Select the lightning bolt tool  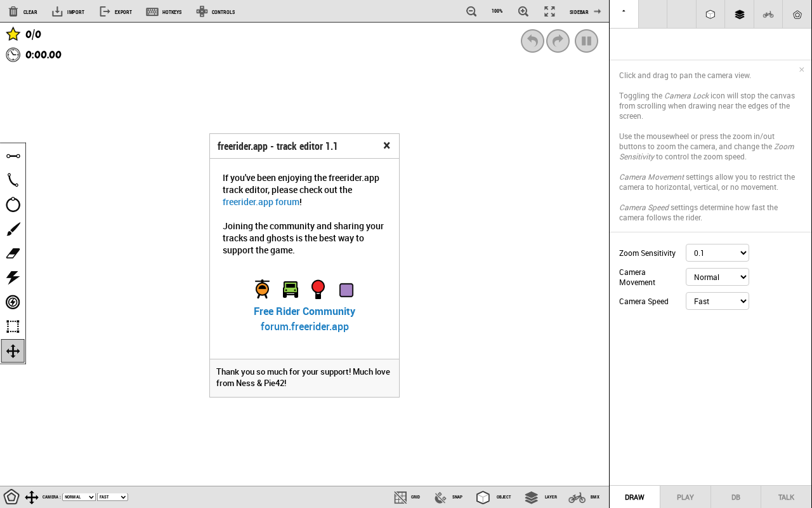point(13,277)
